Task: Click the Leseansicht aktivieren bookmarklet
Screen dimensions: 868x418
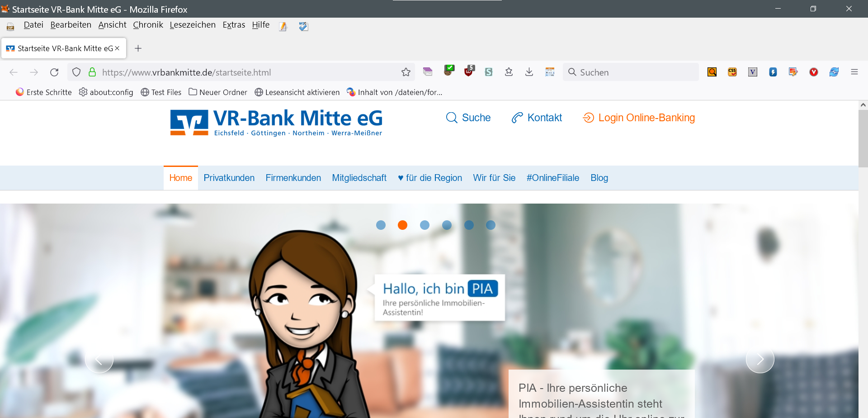Action: click(297, 92)
